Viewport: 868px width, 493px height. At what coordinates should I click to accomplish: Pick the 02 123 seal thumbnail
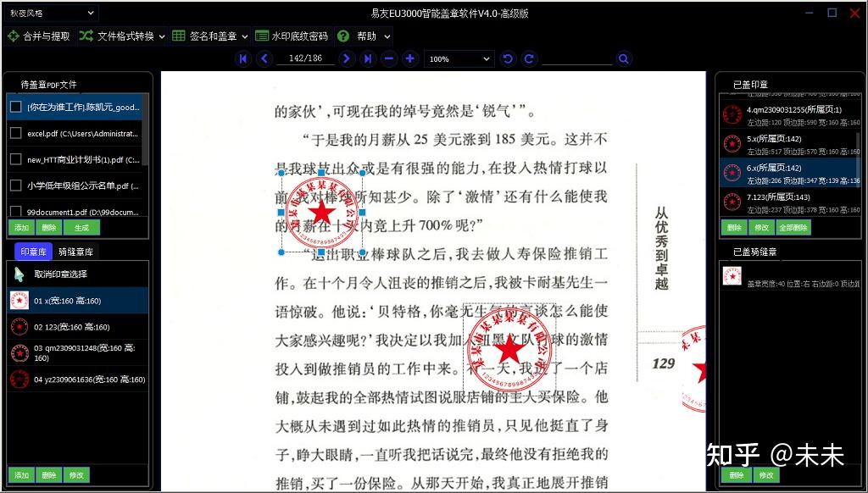coord(19,327)
